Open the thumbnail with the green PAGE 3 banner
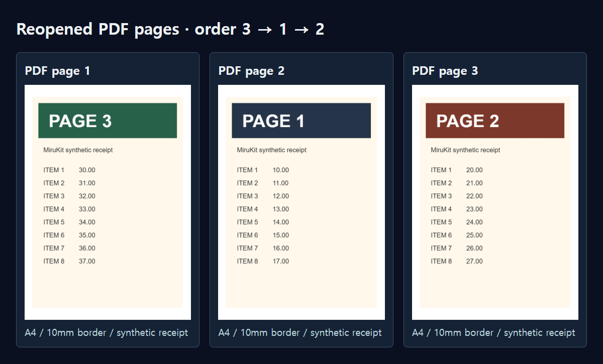603x364 pixels. coord(108,202)
